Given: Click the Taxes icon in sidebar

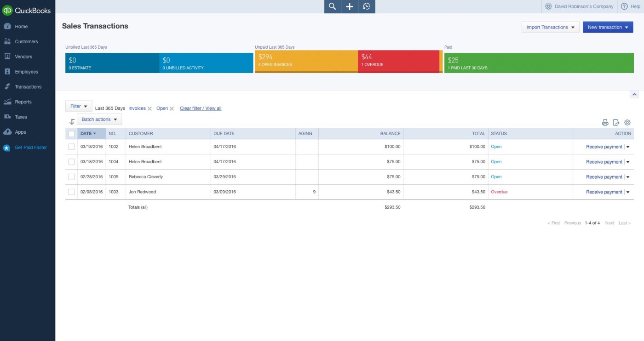Looking at the screenshot, I should click(x=7, y=117).
